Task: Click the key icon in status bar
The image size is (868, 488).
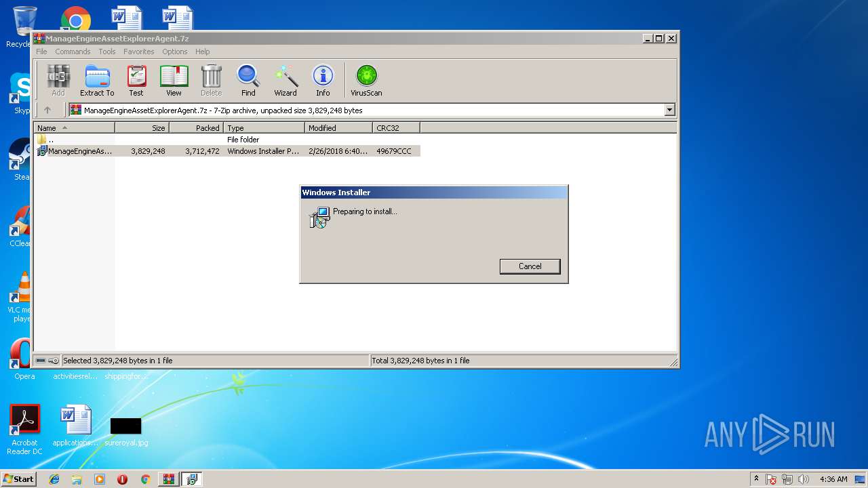Action: tap(54, 361)
